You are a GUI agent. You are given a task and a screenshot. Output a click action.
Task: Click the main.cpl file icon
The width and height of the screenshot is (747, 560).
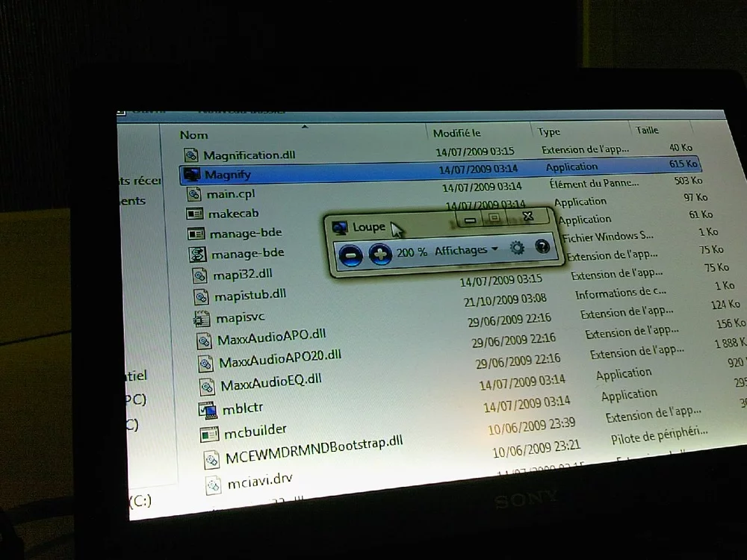193,194
